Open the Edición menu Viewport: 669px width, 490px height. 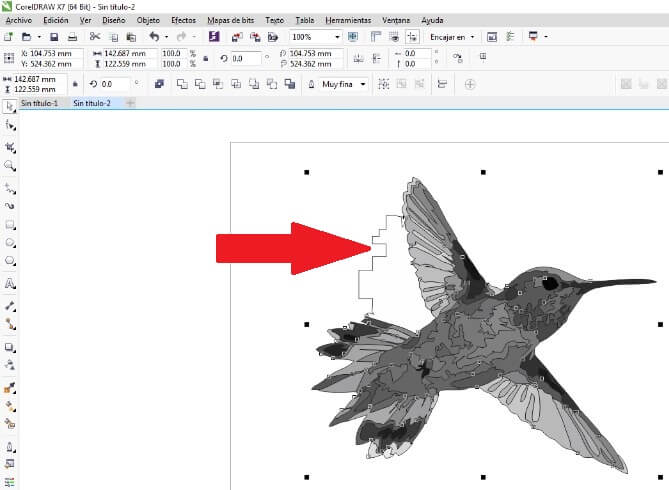pyautogui.click(x=56, y=20)
